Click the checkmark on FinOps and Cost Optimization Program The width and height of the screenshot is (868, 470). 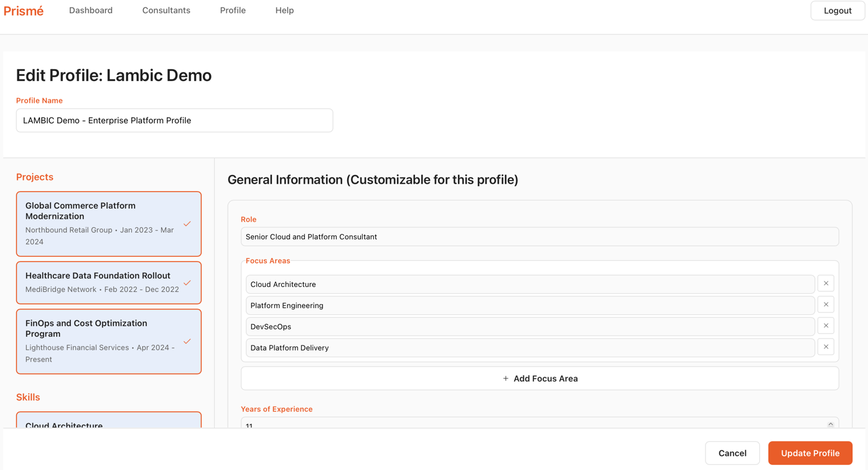point(187,342)
